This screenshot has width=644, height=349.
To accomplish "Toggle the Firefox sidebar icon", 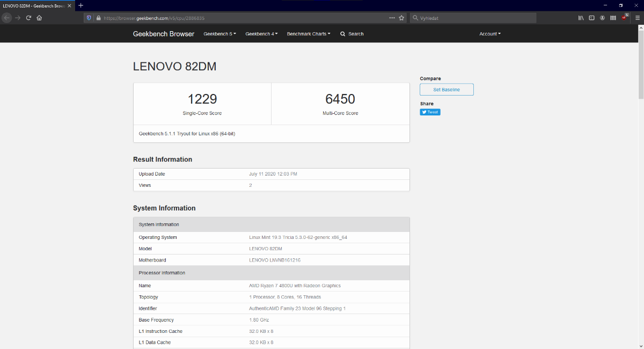I will 591,18.
